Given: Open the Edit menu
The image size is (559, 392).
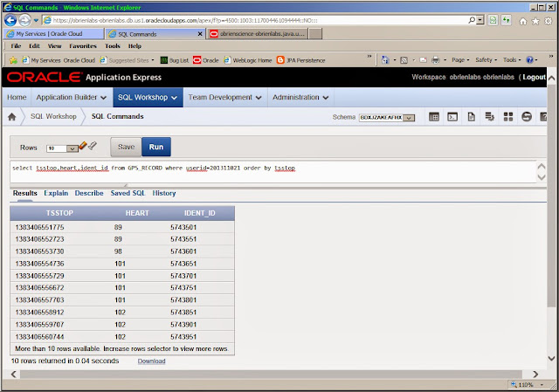Looking at the screenshot, I should coord(34,46).
